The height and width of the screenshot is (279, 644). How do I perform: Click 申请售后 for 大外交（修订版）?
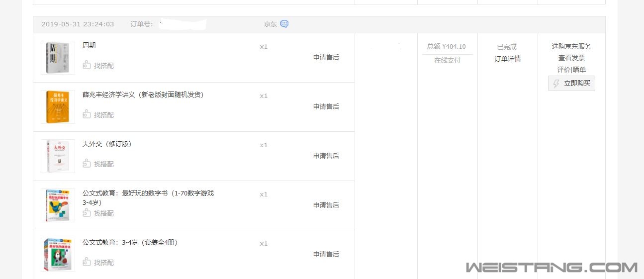coord(326,156)
